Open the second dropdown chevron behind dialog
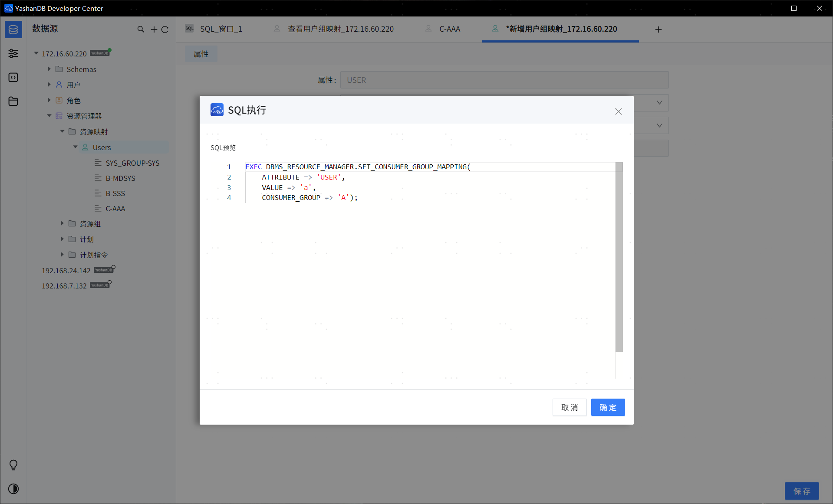Viewport: 833px width, 504px height. tap(659, 125)
